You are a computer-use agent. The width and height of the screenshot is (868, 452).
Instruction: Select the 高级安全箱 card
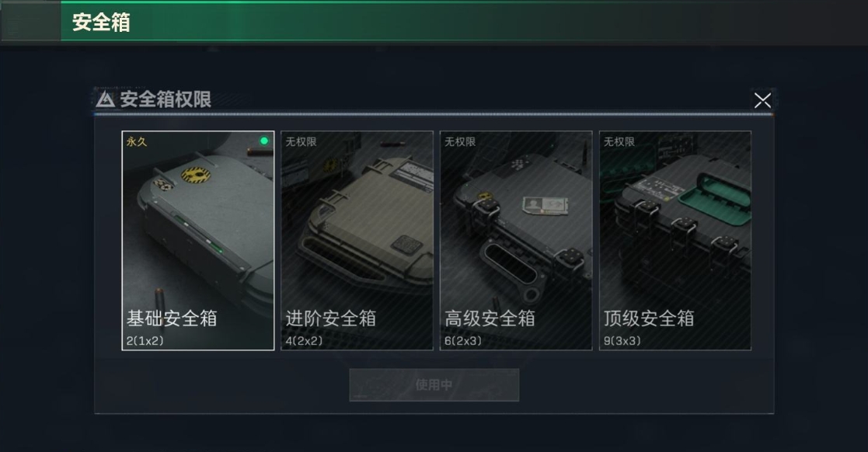(x=516, y=241)
